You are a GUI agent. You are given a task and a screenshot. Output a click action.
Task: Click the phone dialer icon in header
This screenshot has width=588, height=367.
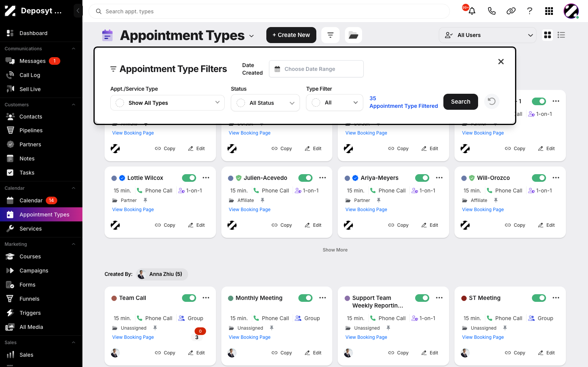coord(492,11)
